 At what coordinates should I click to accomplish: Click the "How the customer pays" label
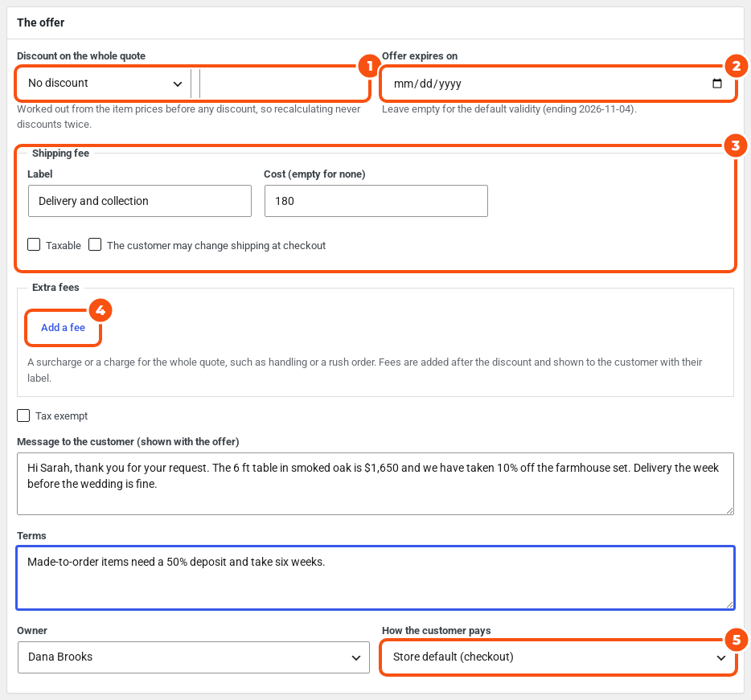pyautogui.click(x=437, y=631)
